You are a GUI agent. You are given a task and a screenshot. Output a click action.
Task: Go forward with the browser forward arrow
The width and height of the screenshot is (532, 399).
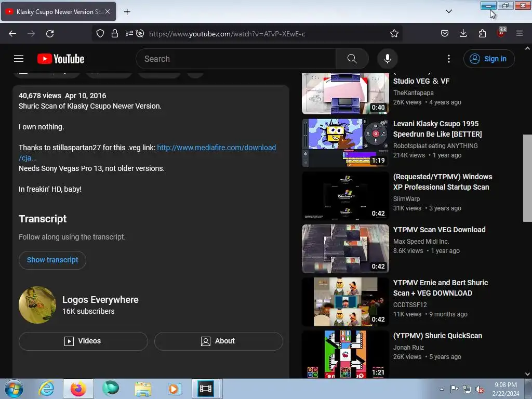tap(31, 34)
